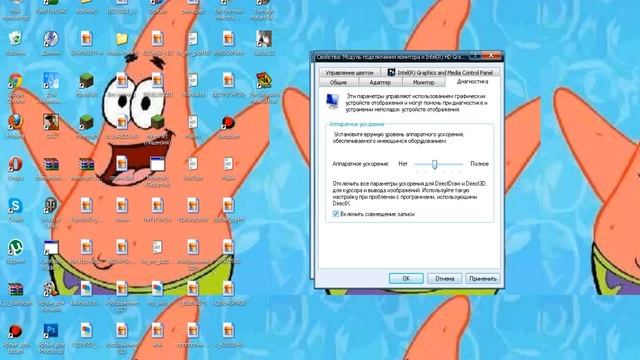Click the hardware acceleration slider thumb
Image resolution: width=640 pixels, height=360 pixels.
(x=435, y=164)
